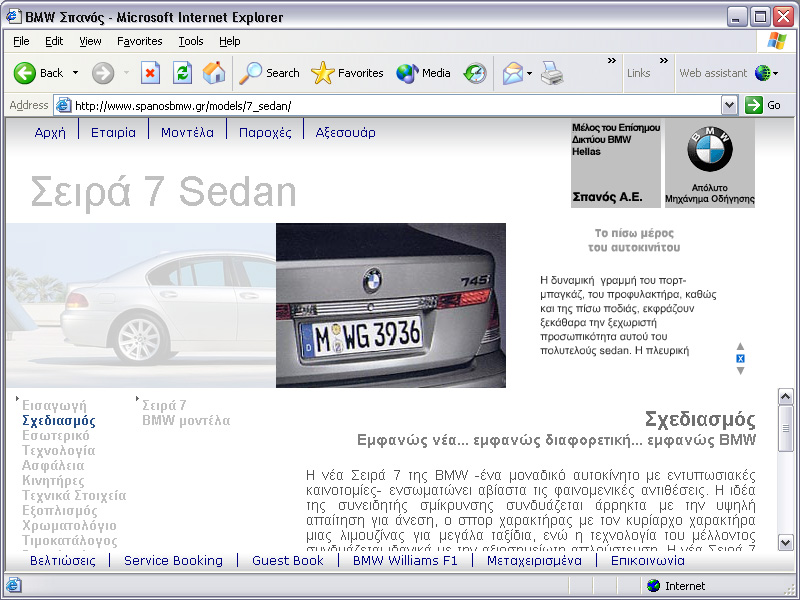Click the content scrollbar thumb

[785, 428]
